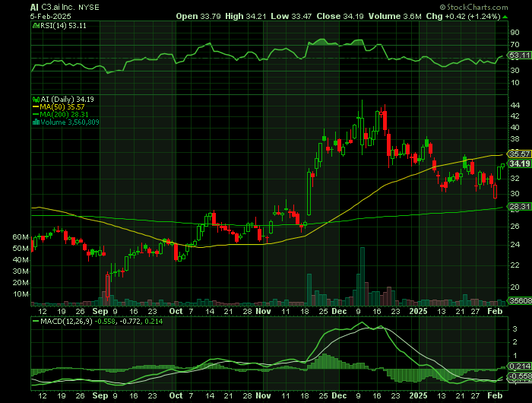The width and height of the screenshot is (532, 403).
Task: Click the MACD line marker before MACD(12,26,9)
Action: 36,321
